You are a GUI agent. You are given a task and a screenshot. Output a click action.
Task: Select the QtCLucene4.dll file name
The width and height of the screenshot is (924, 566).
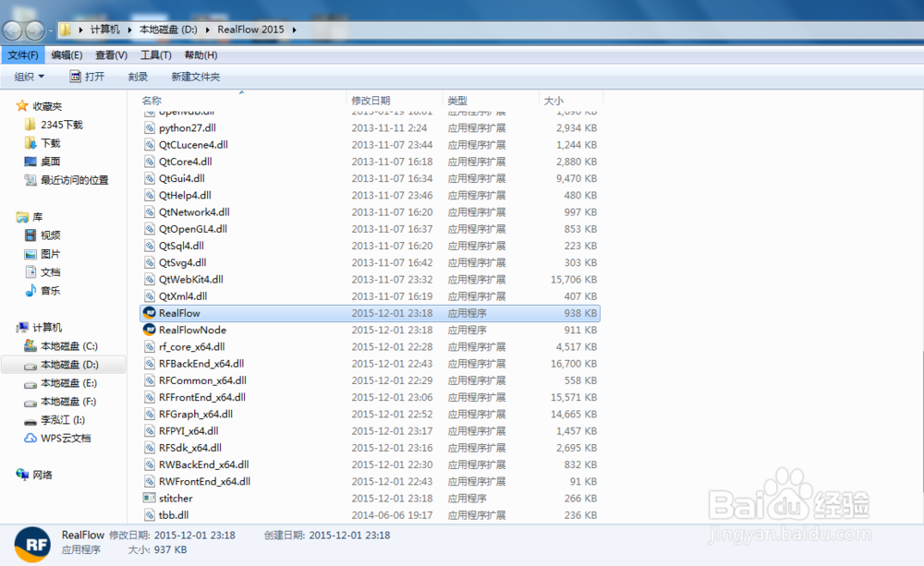[x=193, y=144]
